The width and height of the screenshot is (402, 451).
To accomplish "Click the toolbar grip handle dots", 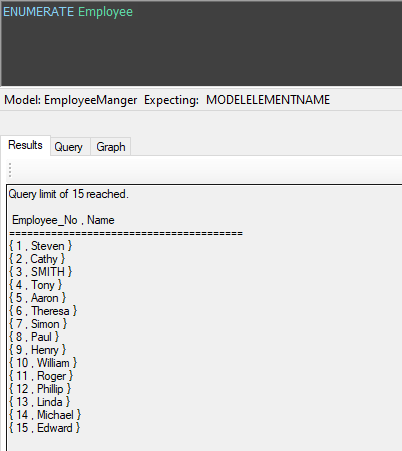I will [x=10, y=170].
